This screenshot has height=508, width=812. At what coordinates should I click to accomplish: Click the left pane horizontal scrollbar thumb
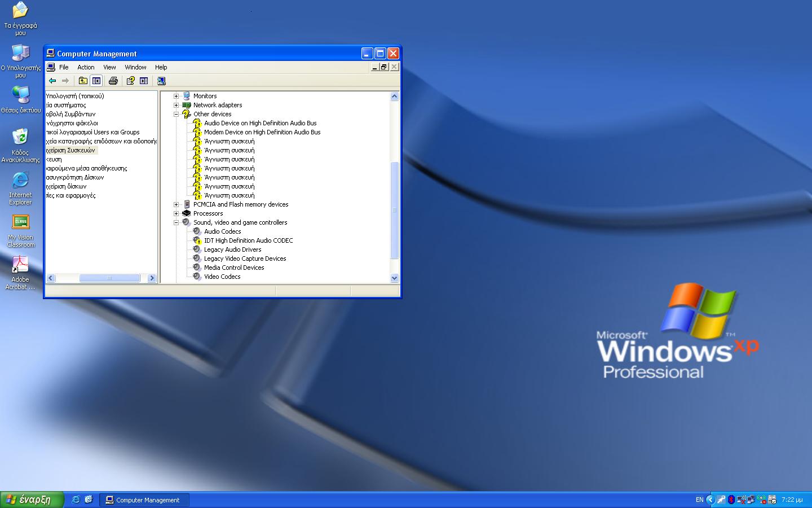point(109,278)
